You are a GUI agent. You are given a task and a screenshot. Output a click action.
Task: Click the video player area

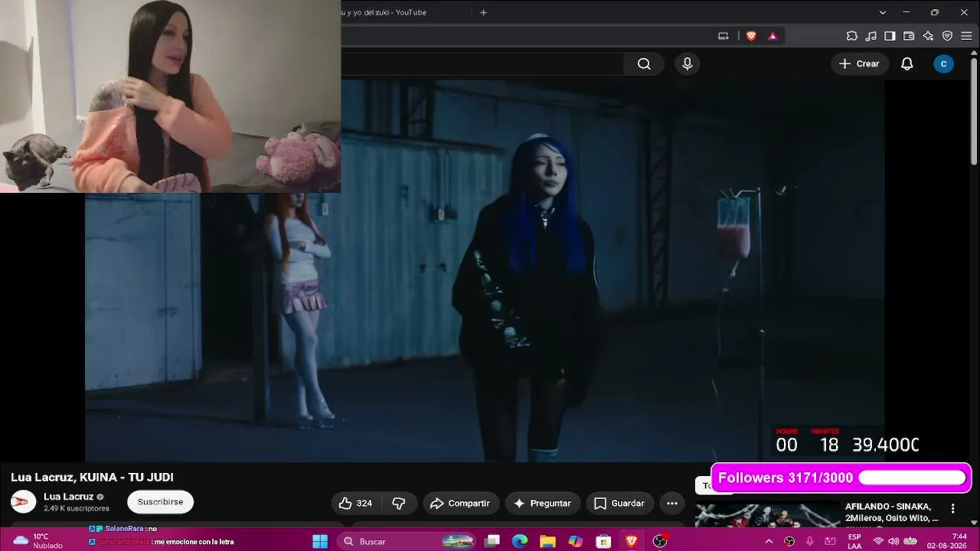pyautogui.click(x=485, y=270)
